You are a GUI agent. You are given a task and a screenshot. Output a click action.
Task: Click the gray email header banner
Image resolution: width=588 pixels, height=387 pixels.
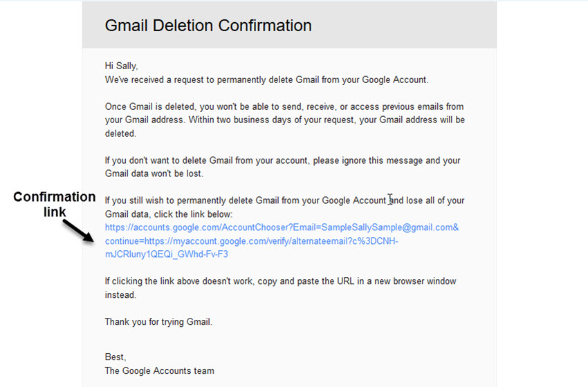click(x=415, y=26)
